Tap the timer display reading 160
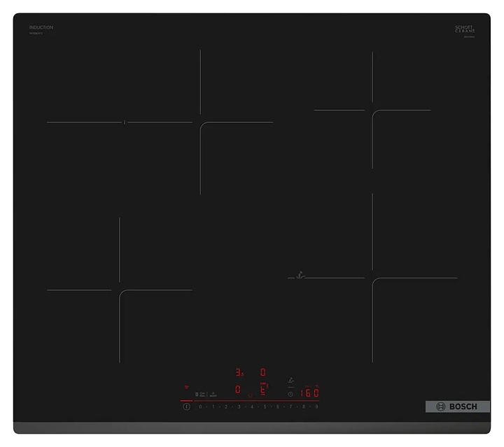Image resolution: width=504 pixels, height=447 pixels. (309, 393)
